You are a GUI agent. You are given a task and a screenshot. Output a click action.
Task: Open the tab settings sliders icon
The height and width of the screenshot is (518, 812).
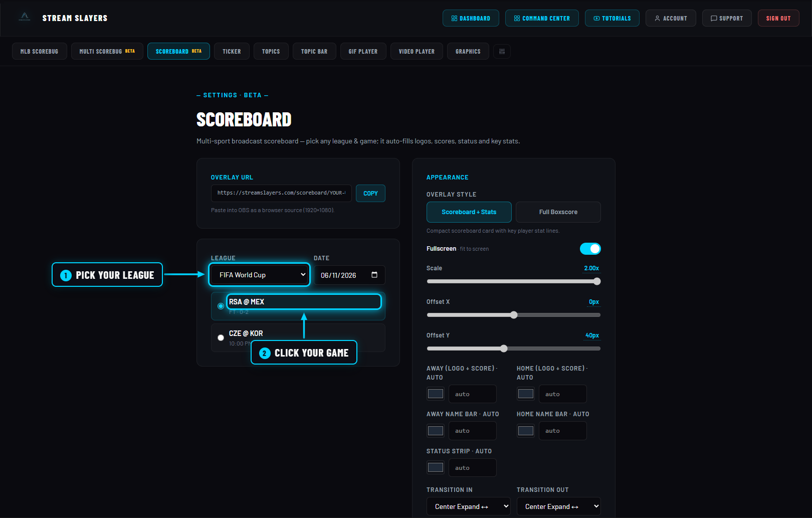502,51
